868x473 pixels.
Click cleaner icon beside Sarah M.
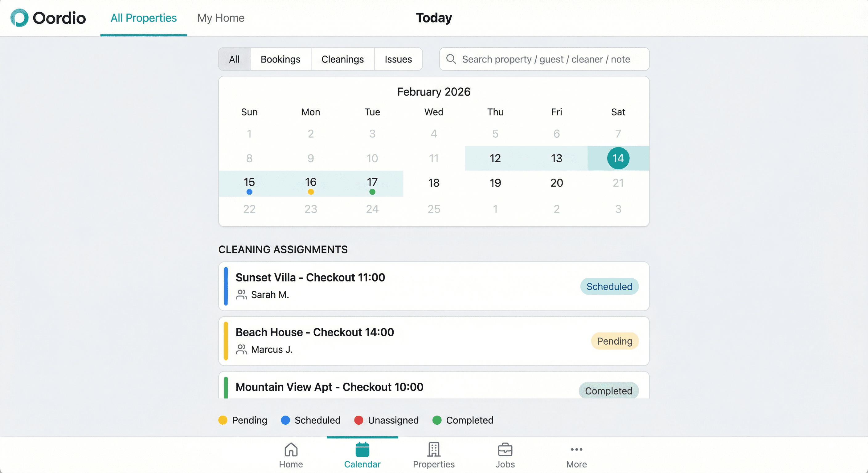(241, 295)
